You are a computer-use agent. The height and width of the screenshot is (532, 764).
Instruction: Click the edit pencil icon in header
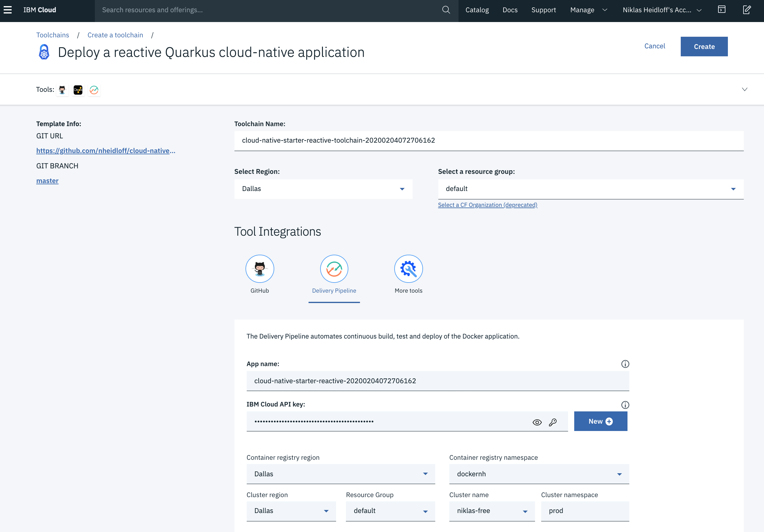pos(747,10)
